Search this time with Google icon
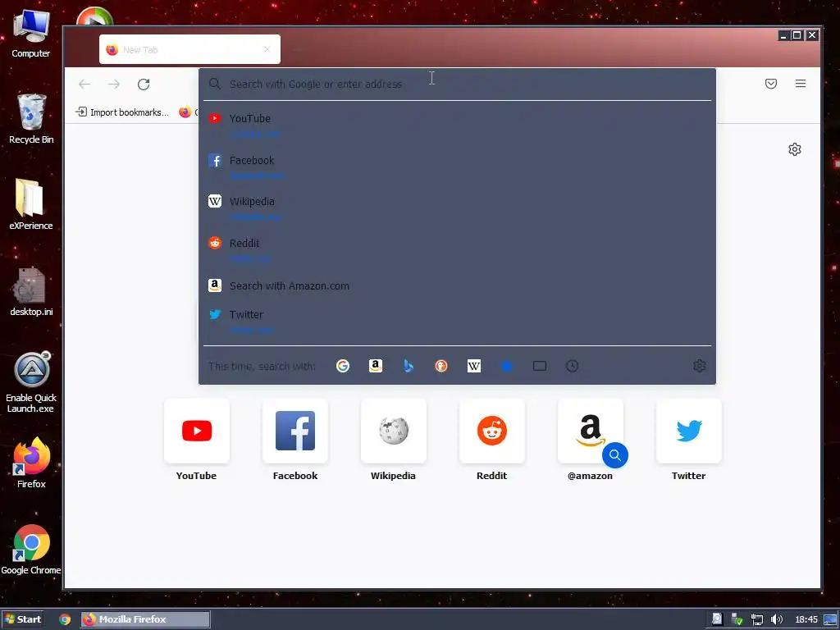Viewport: 840px width, 630px height. pyautogui.click(x=343, y=366)
